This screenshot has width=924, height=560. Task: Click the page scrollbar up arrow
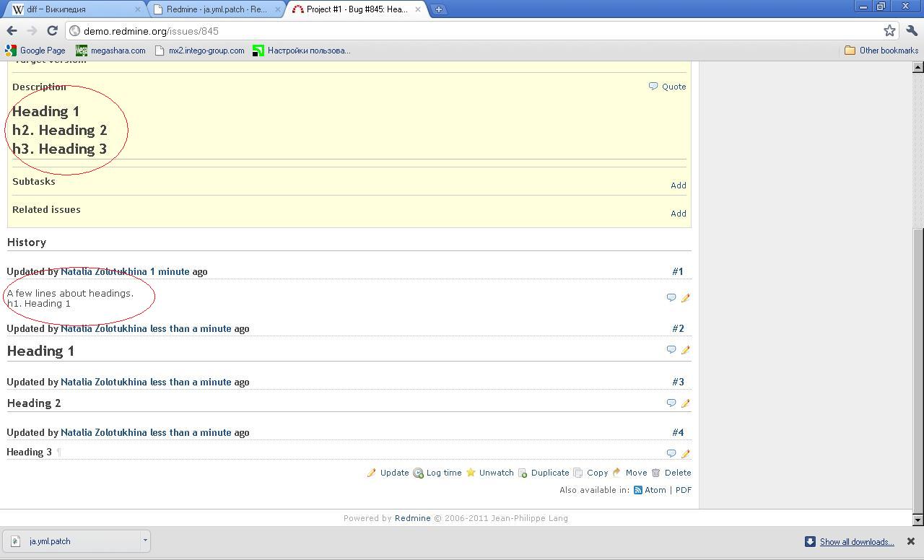click(918, 67)
